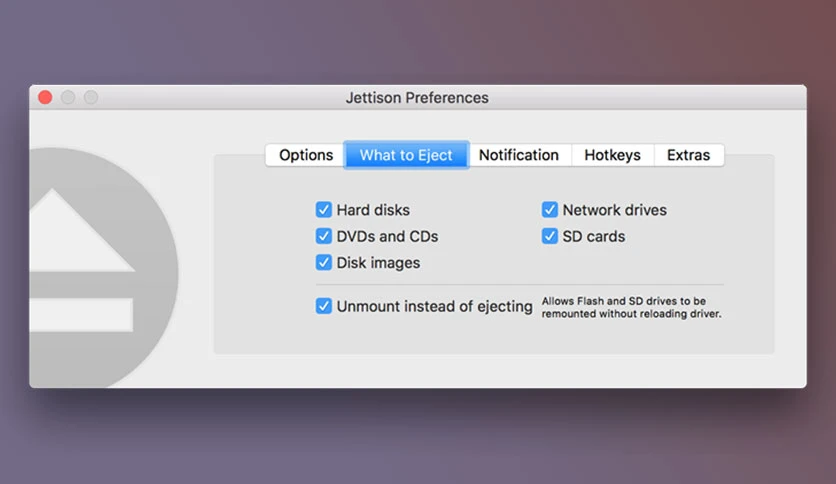
Task: Show the Extras tab
Action: pos(689,155)
